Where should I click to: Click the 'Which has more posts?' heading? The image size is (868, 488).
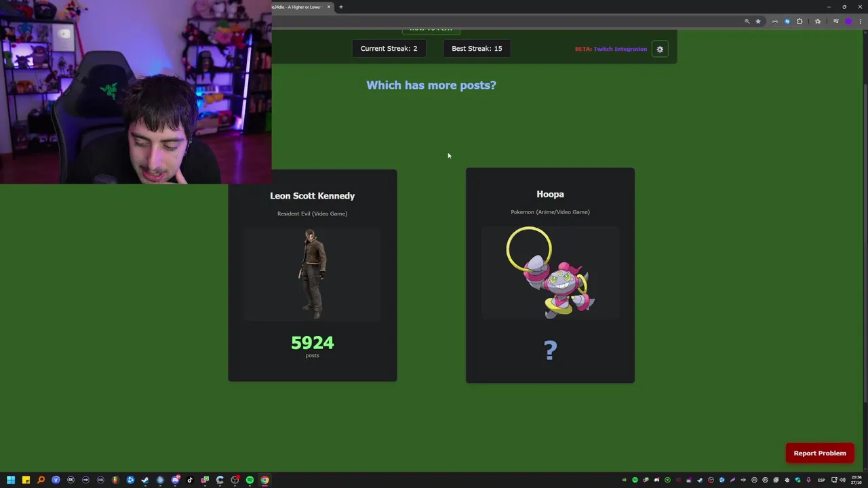[x=431, y=85]
